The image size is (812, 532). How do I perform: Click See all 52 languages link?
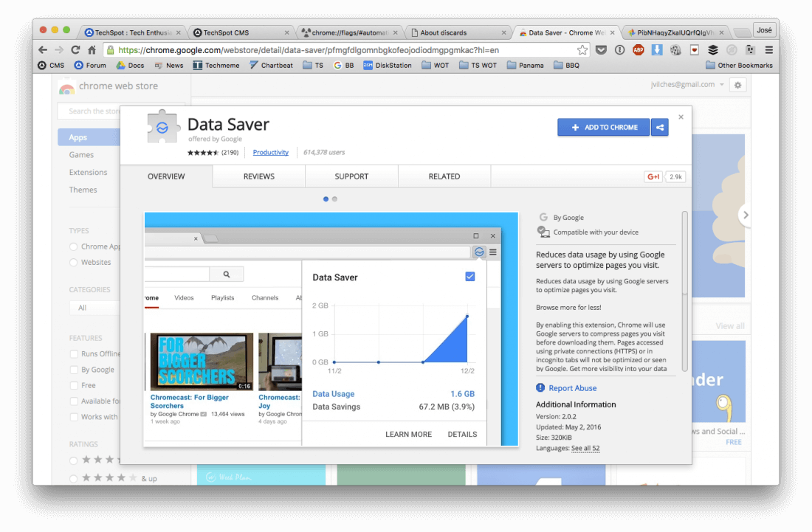tap(585, 448)
